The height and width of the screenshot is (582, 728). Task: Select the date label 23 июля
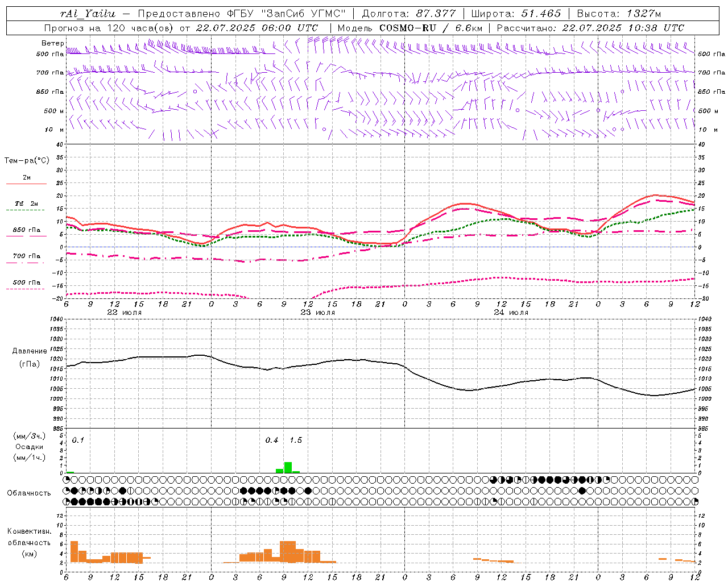coord(318,313)
